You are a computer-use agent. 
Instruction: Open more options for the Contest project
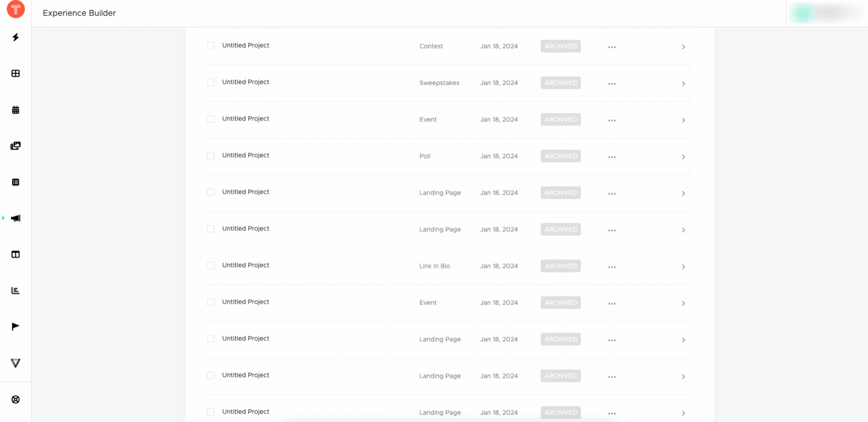pyautogui.click(x=612, y=47)
